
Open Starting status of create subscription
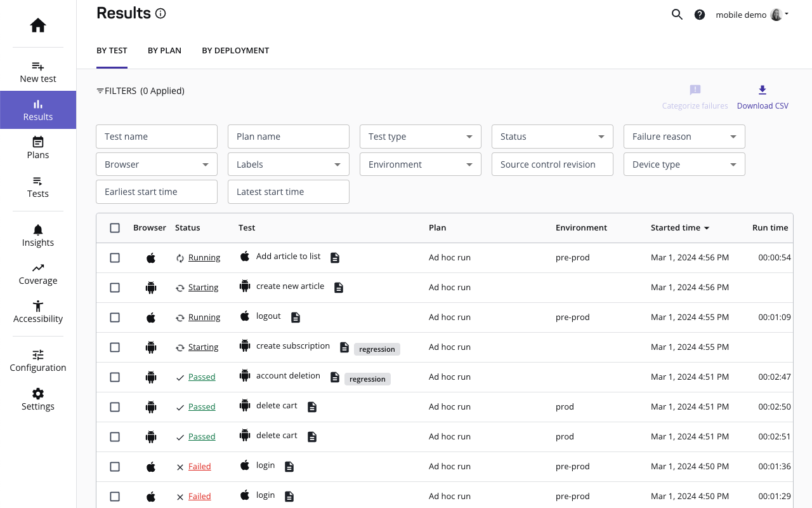[x=203, y=347]
